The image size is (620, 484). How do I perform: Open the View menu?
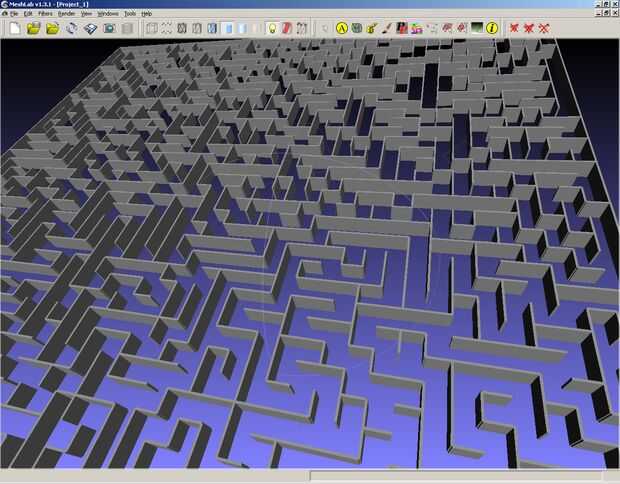pyautogui.click(x=86, y=13)
